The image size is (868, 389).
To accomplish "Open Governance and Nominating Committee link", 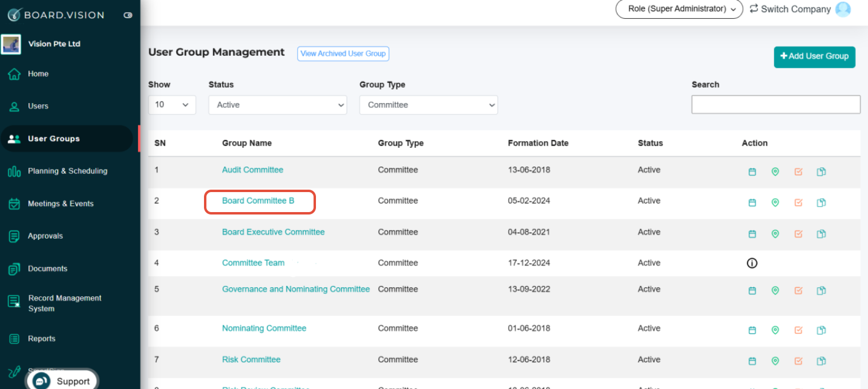I will pos(296,289).
